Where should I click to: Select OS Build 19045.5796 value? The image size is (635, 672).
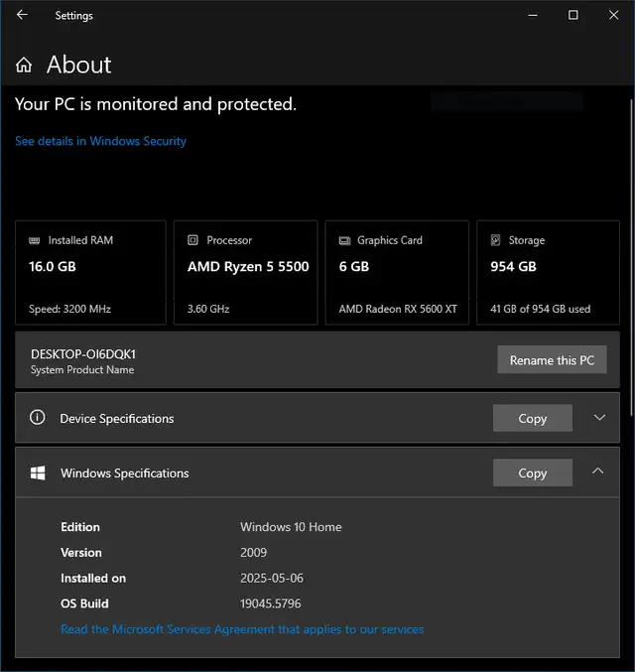tap(270, 604)
